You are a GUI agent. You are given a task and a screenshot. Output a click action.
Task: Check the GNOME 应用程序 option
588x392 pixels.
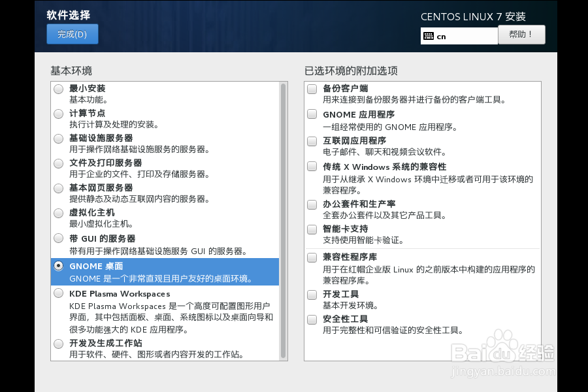coord(312,116)
